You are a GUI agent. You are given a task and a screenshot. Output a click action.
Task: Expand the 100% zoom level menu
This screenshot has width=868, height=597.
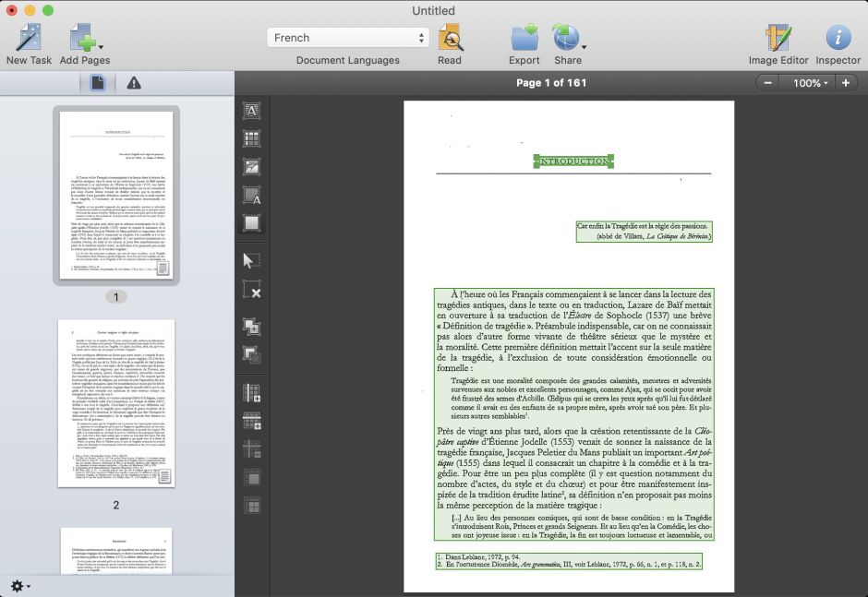click(x=806, y=83)
